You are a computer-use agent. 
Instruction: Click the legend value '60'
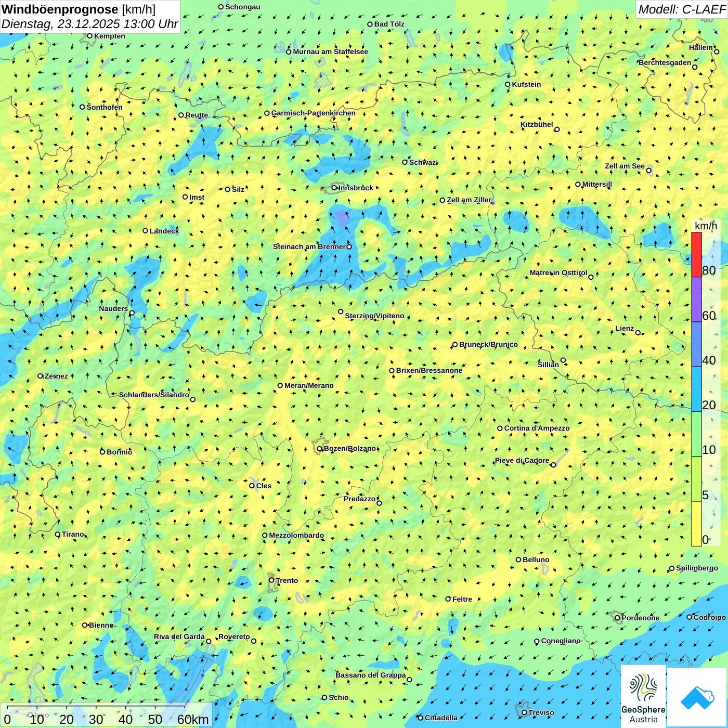tap(709, 316)
